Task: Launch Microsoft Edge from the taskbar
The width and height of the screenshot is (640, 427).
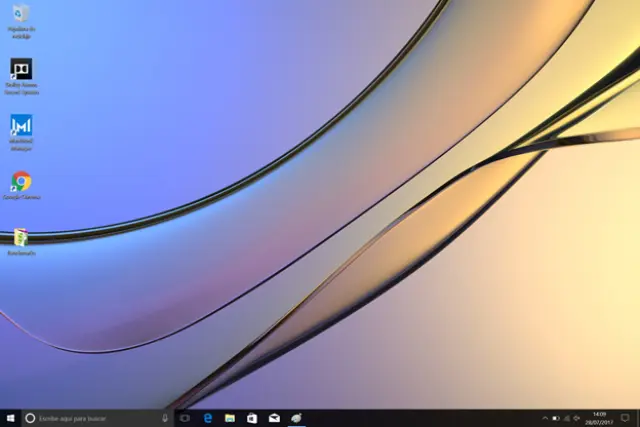Action: tap(208, 418)
